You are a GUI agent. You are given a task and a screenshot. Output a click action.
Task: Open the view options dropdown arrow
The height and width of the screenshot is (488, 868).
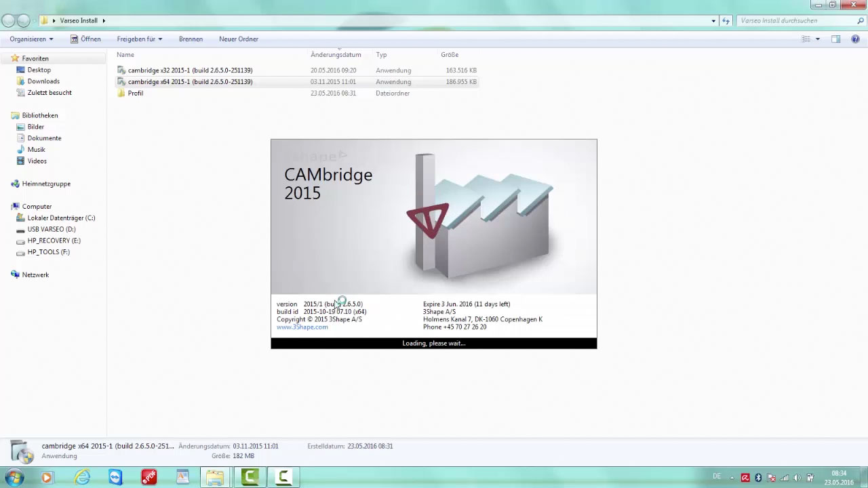coord(817,39)
